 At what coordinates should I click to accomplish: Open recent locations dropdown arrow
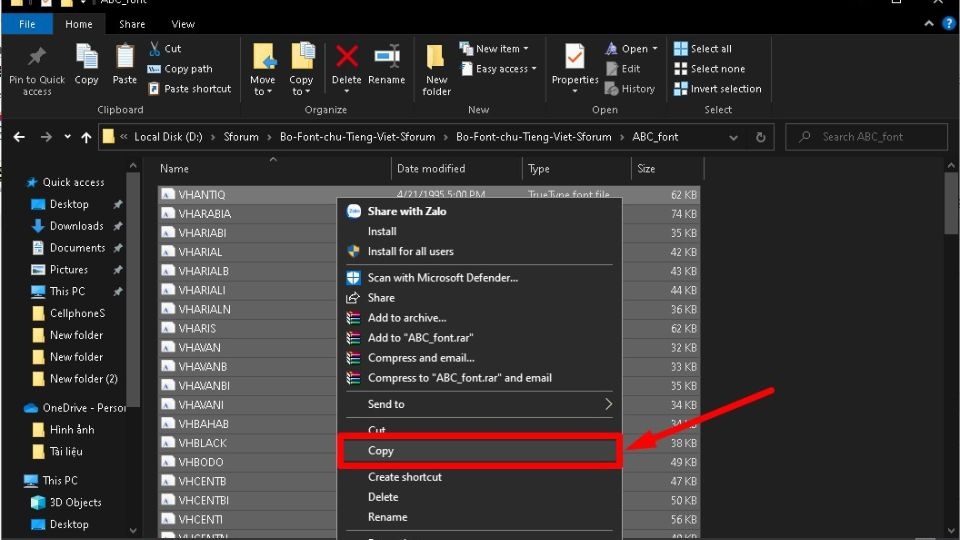[x=67, y=137]
